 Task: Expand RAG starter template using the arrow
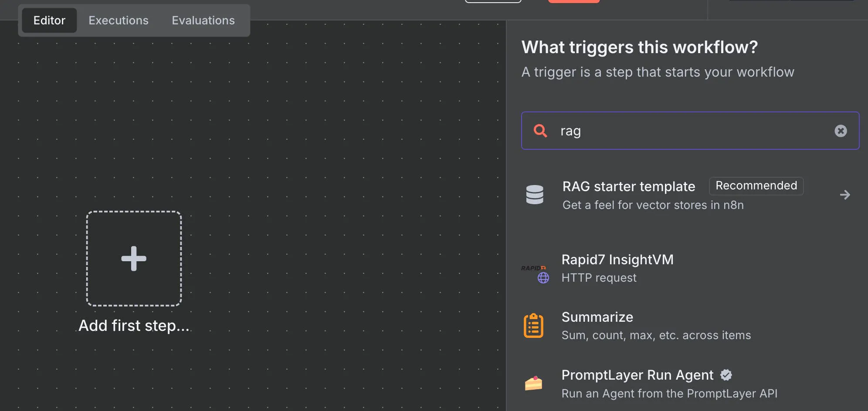pyautogui.click(x=844, y=195)
